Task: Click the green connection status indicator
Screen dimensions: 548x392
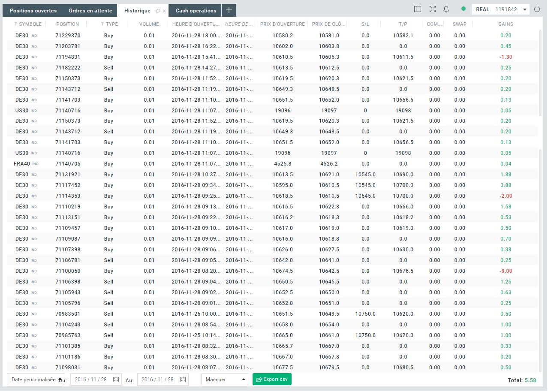Action: coord(463,9)
